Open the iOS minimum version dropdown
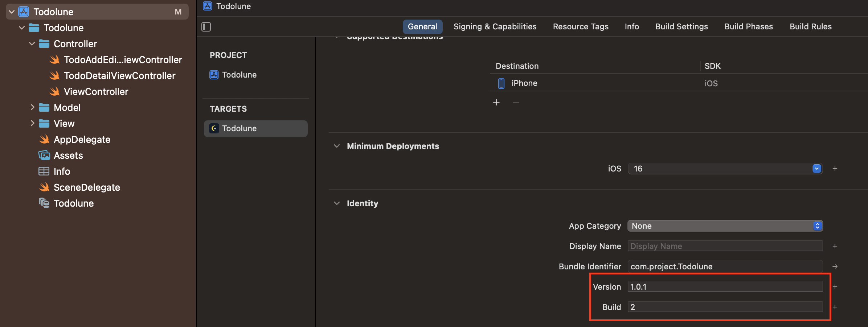Viewport: 868px width, 327px height. 816,169
